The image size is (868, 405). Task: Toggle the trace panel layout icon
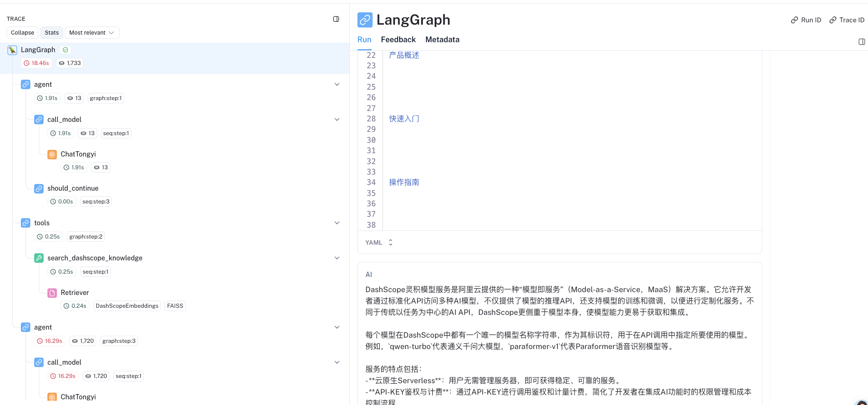click(336, 19)
